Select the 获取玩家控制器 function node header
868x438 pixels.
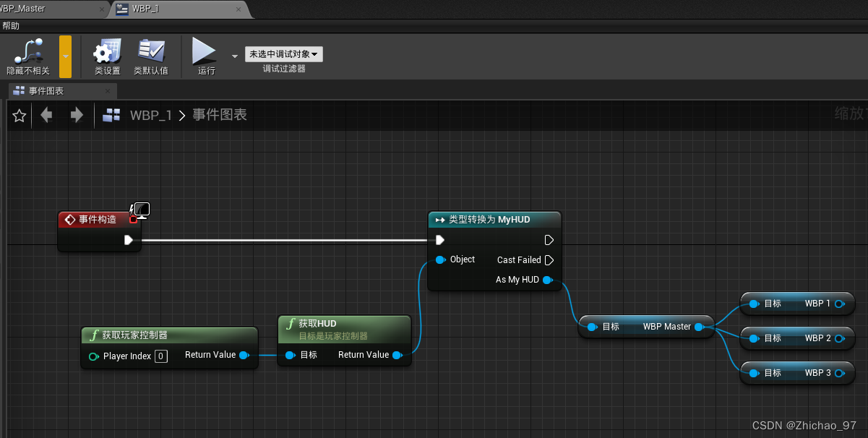point(169,335)
